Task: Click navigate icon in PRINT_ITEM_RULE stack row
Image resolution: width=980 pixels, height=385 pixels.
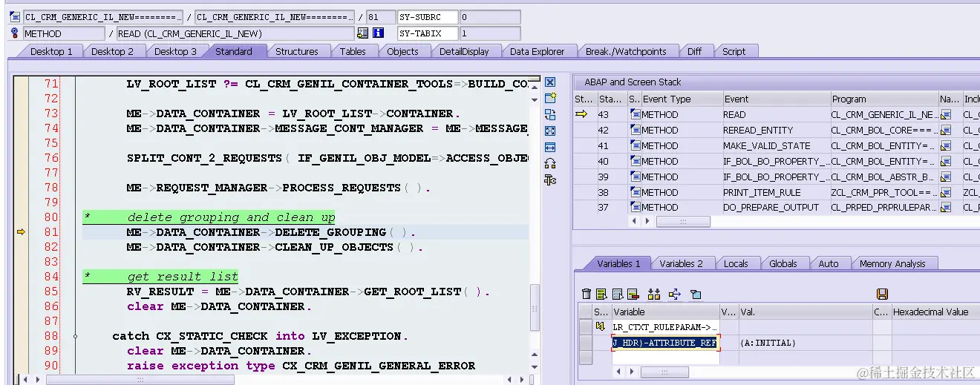Action: click(946, 193)
